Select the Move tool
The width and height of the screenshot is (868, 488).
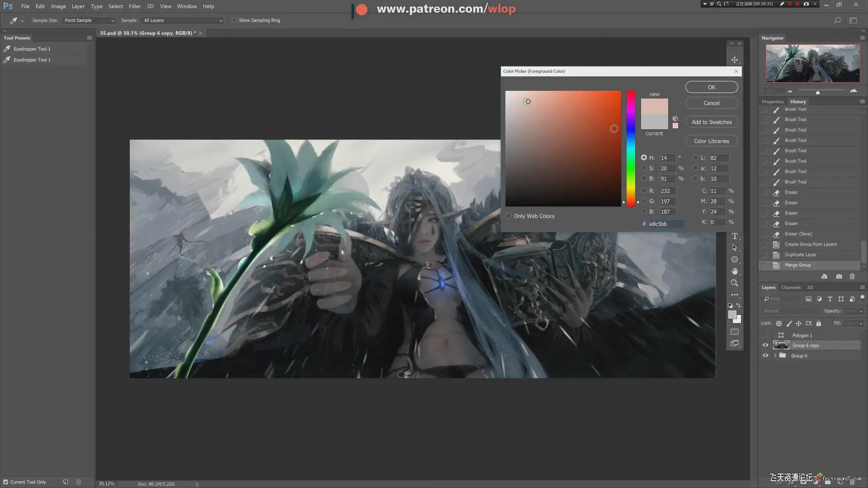[735, 60]
